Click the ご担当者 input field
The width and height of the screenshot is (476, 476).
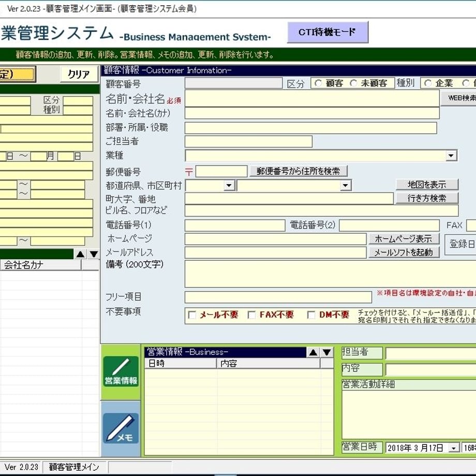[x=248, y=142]
